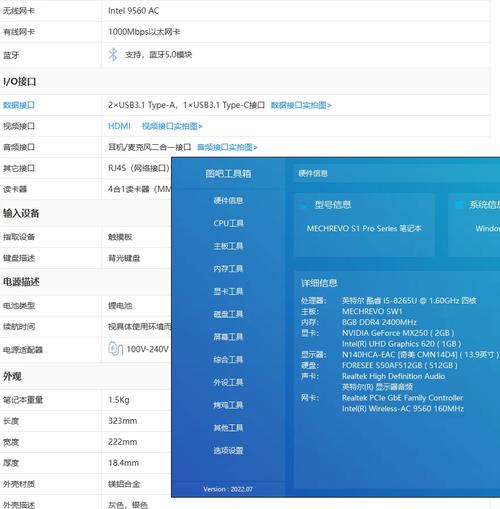
Task: Click Intel(R) Wireless-AC 9560 160MHz line
Action: point(403,408)
